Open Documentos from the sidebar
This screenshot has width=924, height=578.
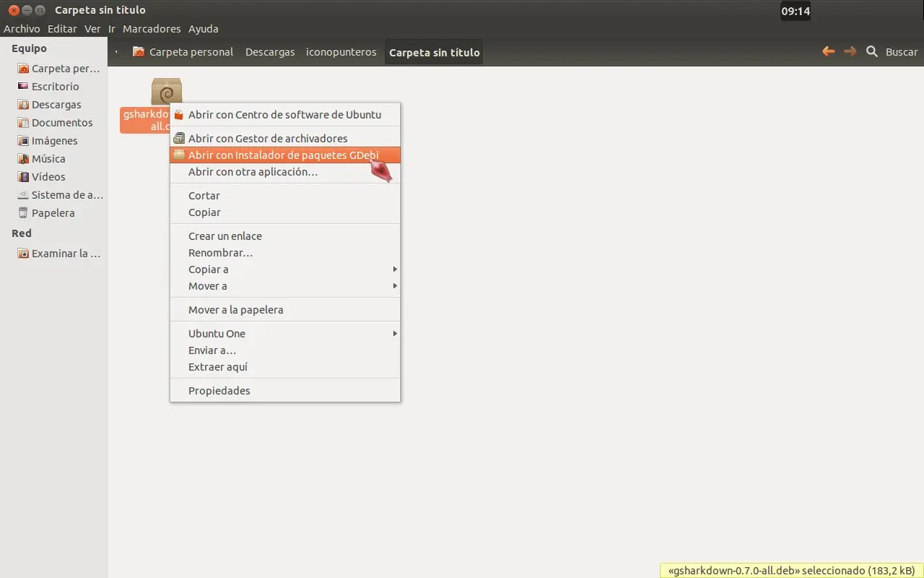[x=62, y=123]
